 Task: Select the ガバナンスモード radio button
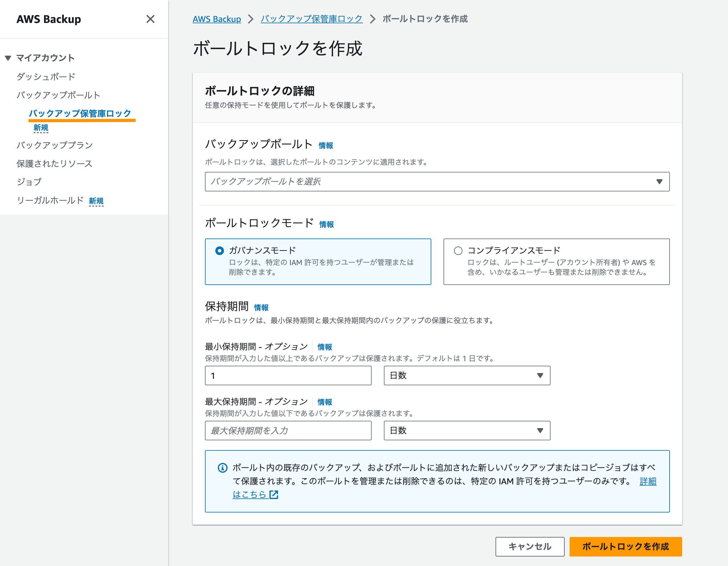coord(219,250)
